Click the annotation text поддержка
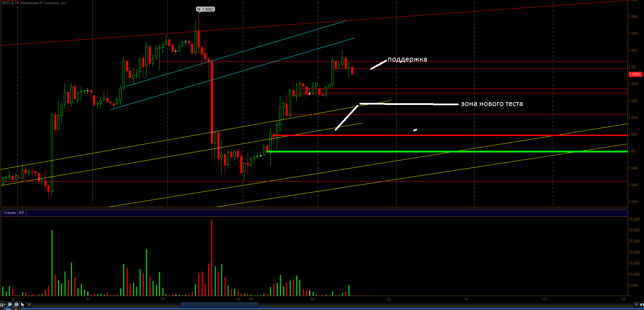Viewport: 644px width, 310px height. pos(407,59)
